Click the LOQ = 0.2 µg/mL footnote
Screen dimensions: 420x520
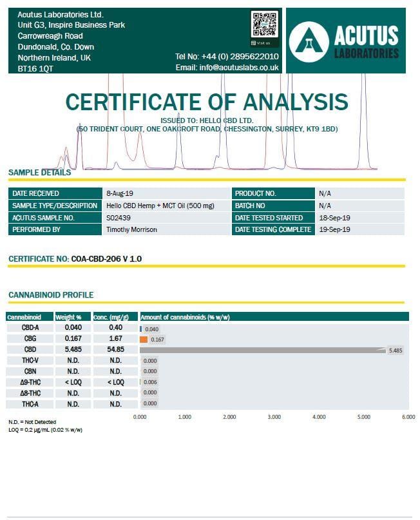point(46,430)
